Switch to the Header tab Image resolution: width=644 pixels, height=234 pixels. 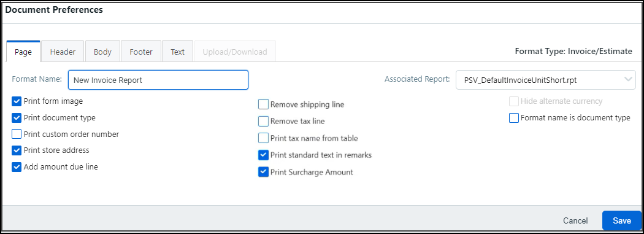63,52
